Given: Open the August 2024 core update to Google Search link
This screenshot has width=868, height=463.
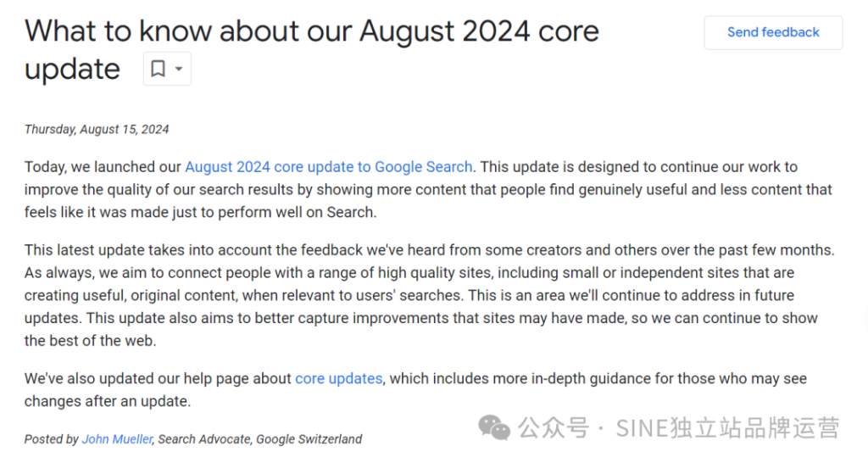Looking at the screenshot, I should 329,167.
